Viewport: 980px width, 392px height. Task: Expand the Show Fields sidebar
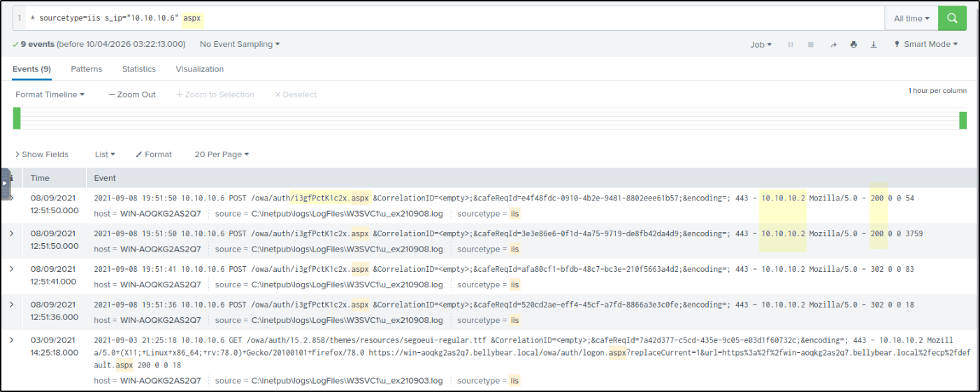(42, 154)
